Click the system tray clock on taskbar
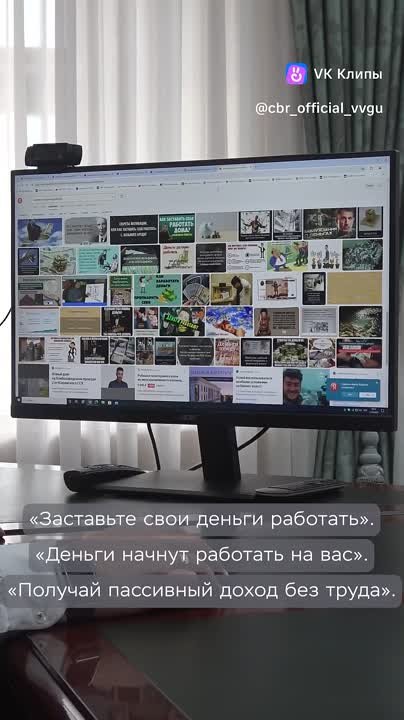 pos(375,409)
